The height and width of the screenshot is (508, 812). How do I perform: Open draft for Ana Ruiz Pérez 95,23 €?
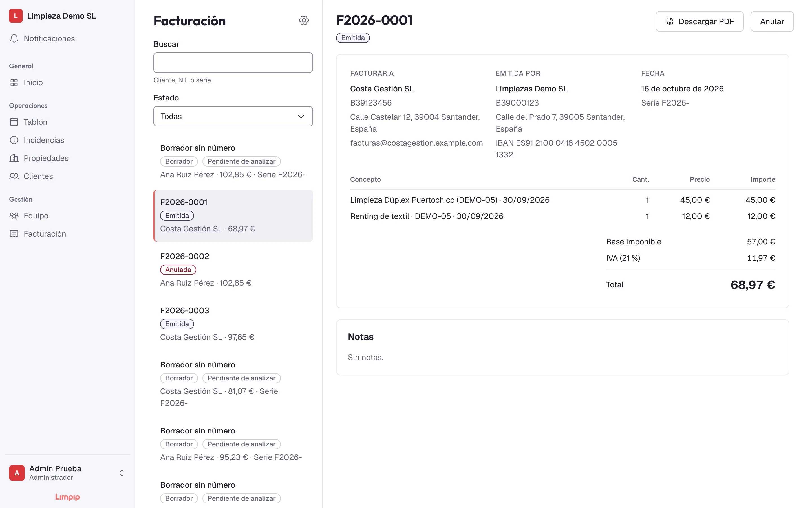point(233,444)
